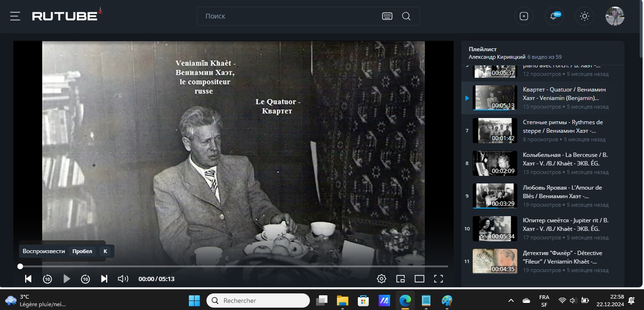Skip forward 10 seconds

[x=85, y=279]
